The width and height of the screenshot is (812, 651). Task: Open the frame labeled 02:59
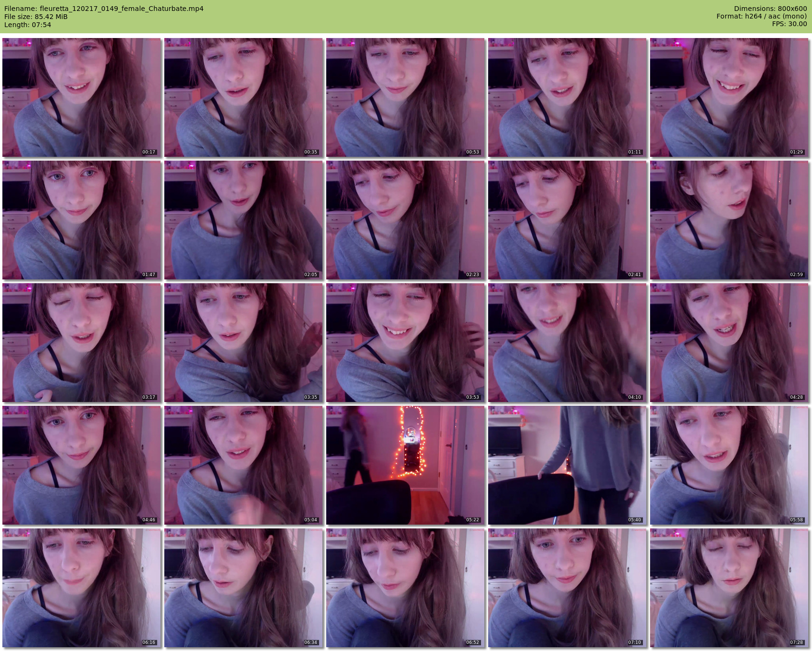729,220
